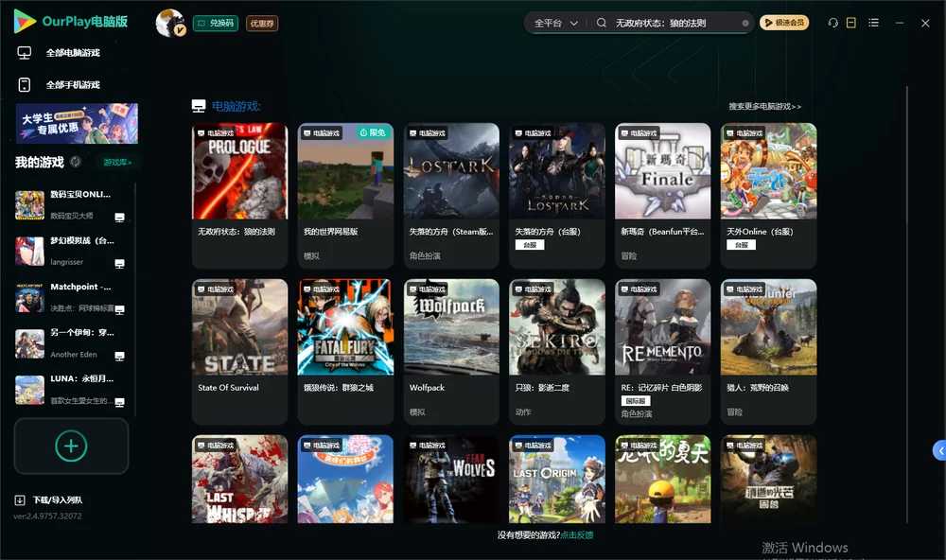The width and height of the screenshot is (946, 560).
Task: Click the PC icon on Another Eden row
Action: tap(119, 356)
